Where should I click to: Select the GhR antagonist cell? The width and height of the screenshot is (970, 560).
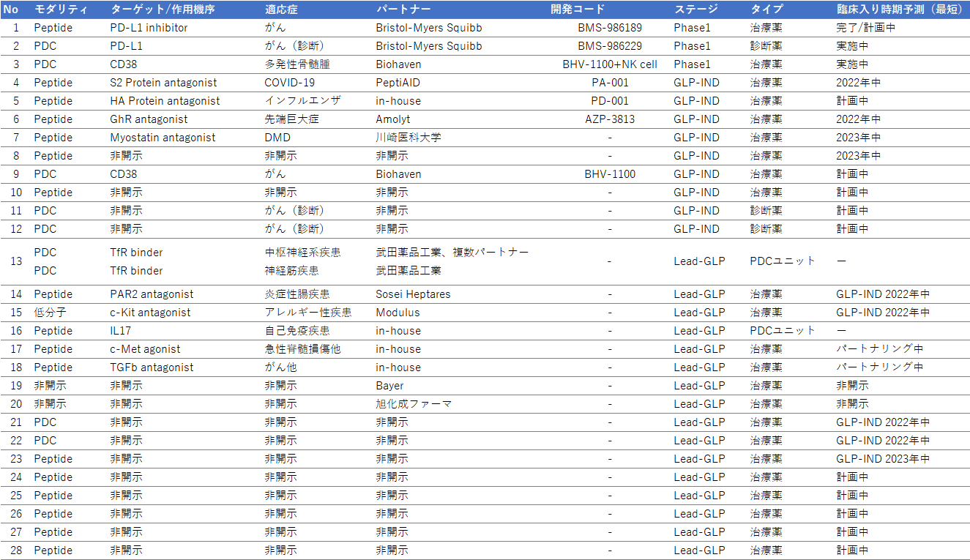click(x=149, y=119)
